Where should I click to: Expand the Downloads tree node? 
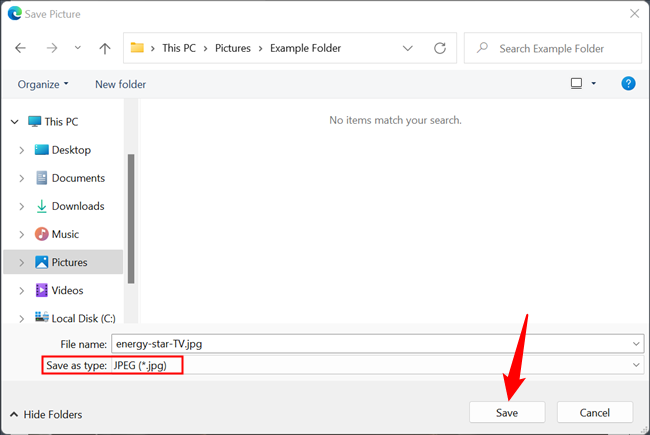tap(22, 207)
